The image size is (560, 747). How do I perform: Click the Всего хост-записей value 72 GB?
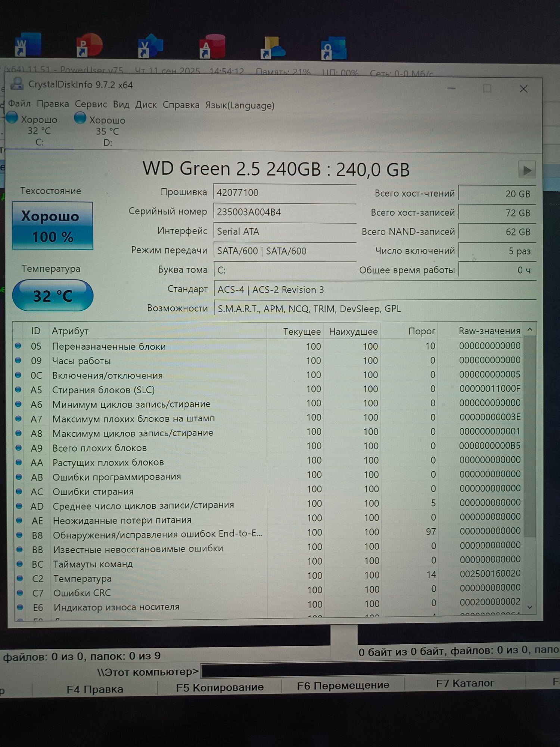[x=497, y=213]
